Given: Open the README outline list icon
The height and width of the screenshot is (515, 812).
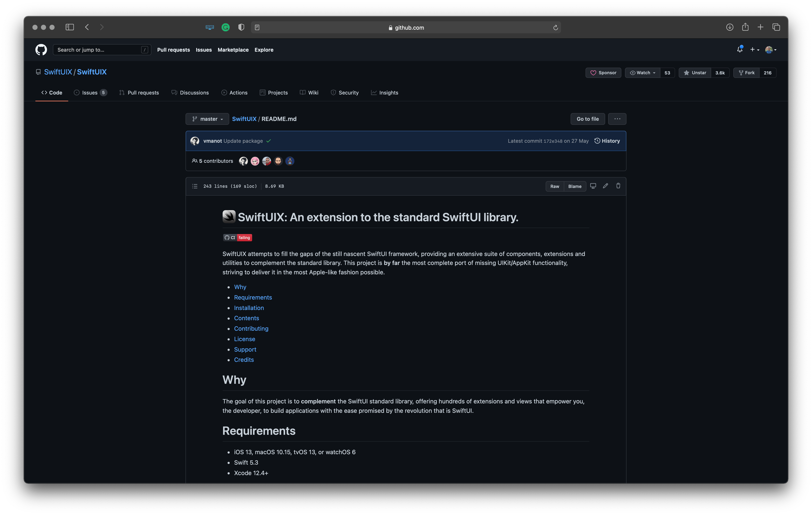Looking at the screenshot, I should coord(194,186).
